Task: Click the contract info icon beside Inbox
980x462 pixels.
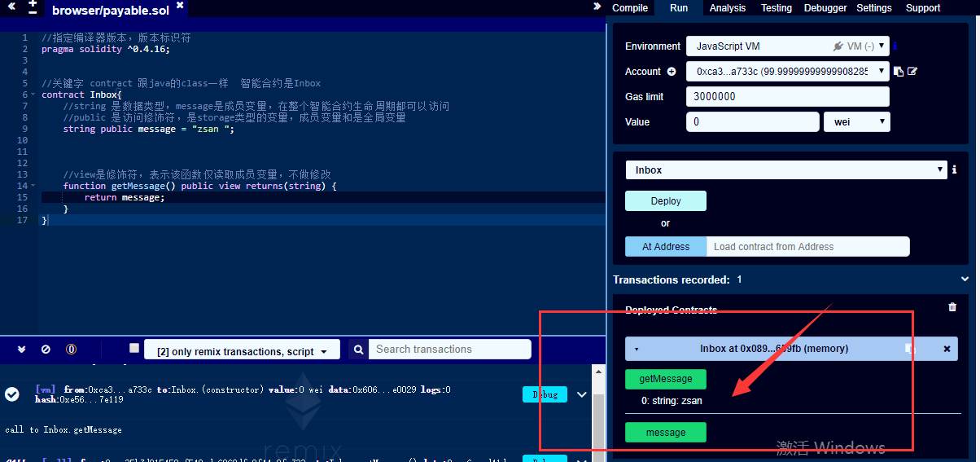Action: pos(954,169)
